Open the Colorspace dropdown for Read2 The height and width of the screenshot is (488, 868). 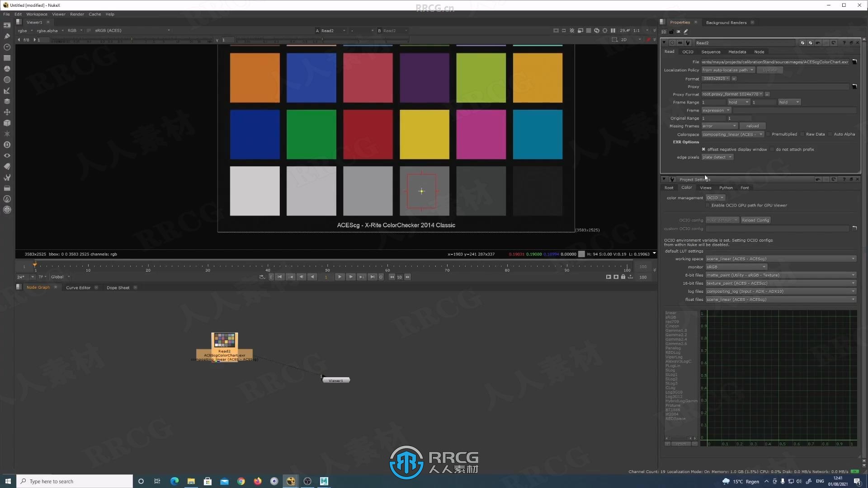(733, 134)
